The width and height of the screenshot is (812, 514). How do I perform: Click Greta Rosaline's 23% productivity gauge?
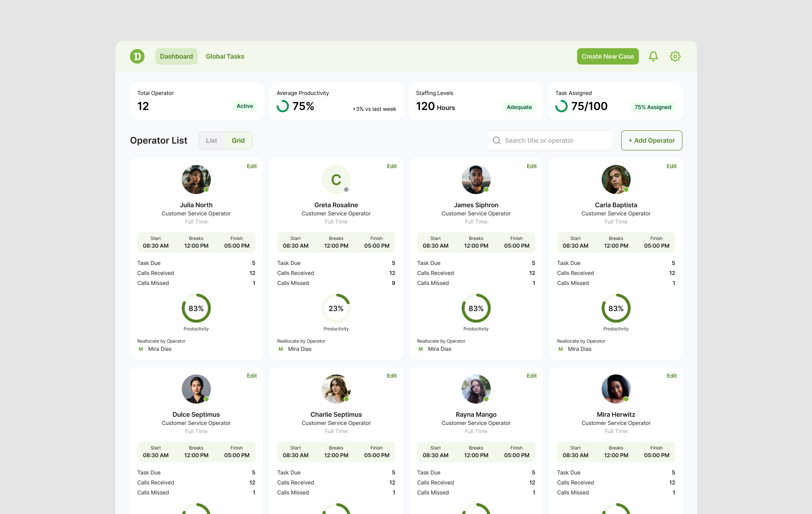[x=336, y=308]
